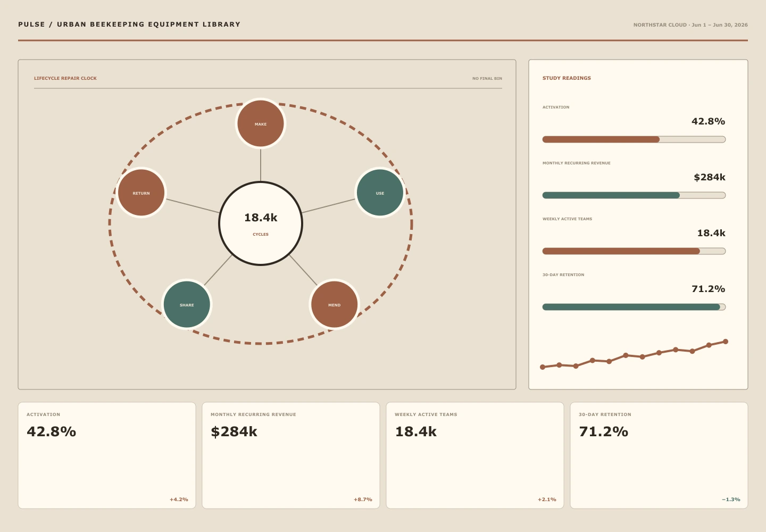
Task: Click the "−1.3%" change in the Retention card
Action: (x=731, y=500)
